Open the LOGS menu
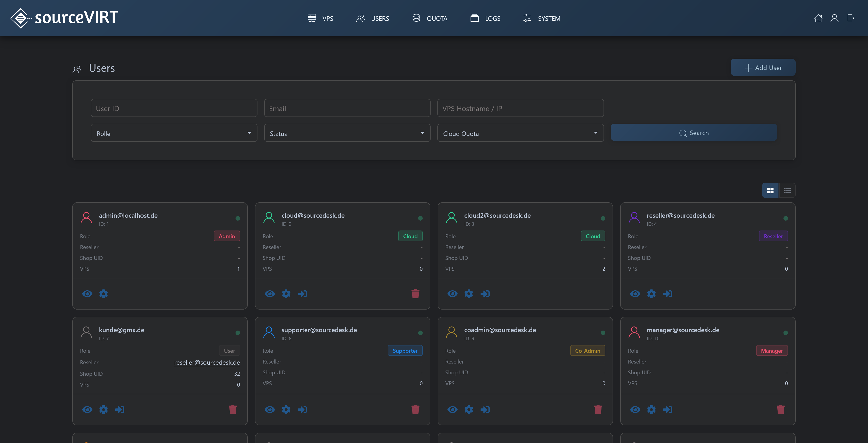Viewport: 868px width, 443px height. pyautogui.click(x=485, y=18)
